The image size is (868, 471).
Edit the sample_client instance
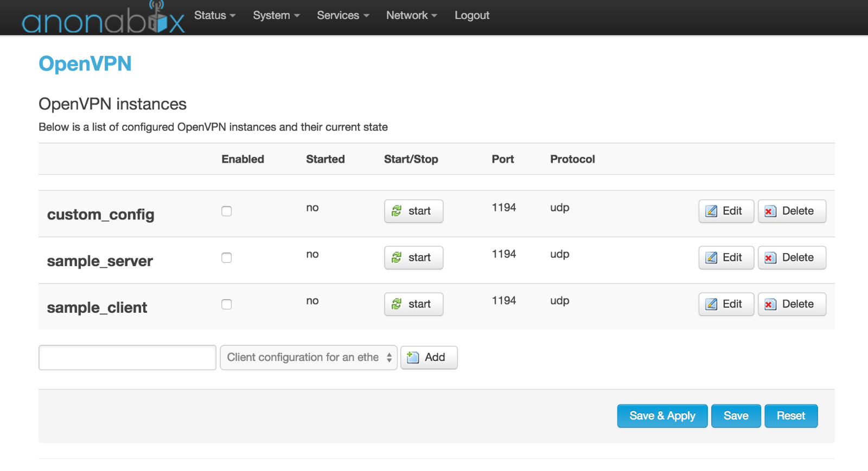coord(726,305)
